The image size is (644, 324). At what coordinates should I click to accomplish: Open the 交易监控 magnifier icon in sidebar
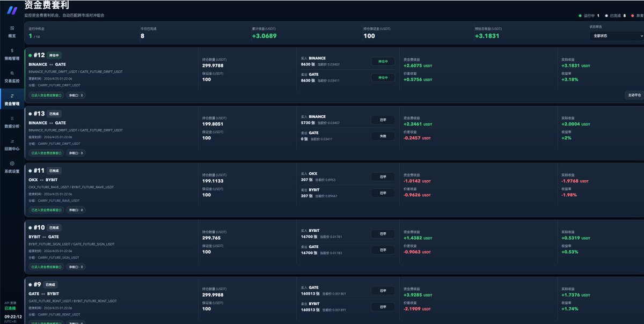(x=12, y=73)
